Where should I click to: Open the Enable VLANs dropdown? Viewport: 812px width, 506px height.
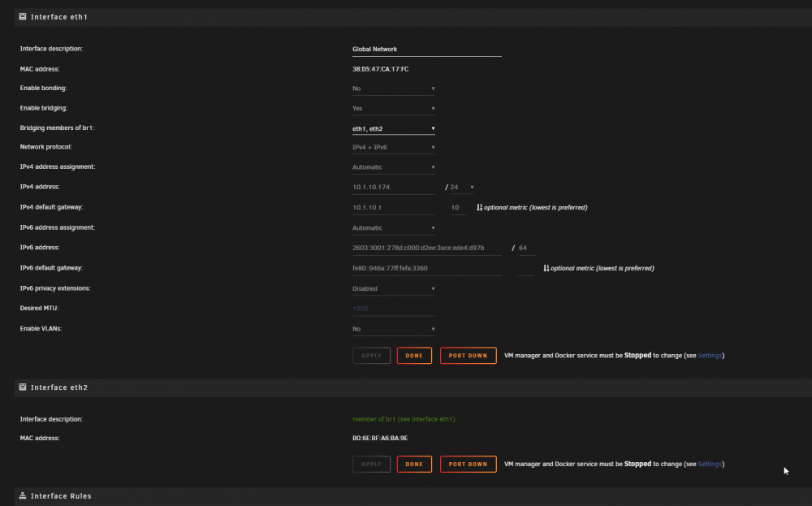click(394, 329)
